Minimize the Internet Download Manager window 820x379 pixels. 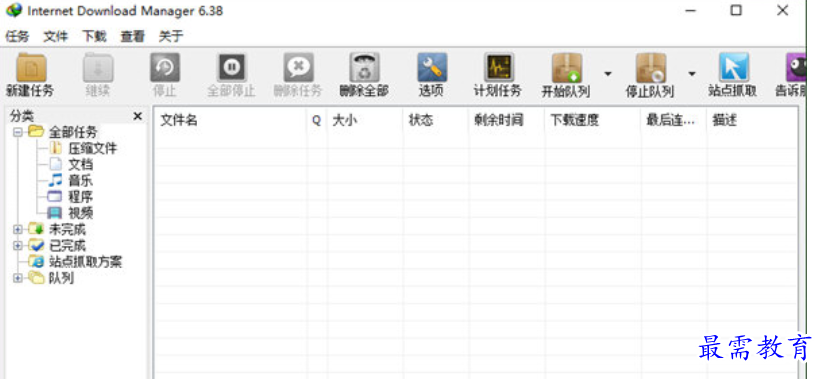coord(690,10)
